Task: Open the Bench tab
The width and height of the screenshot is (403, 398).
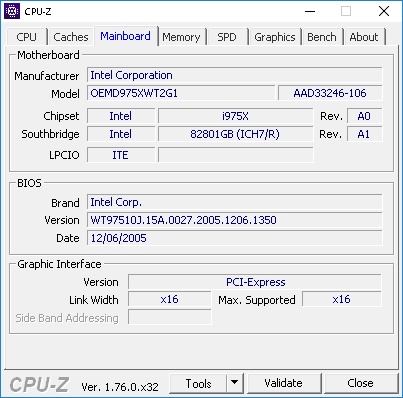Action: (x=322, y=37)
